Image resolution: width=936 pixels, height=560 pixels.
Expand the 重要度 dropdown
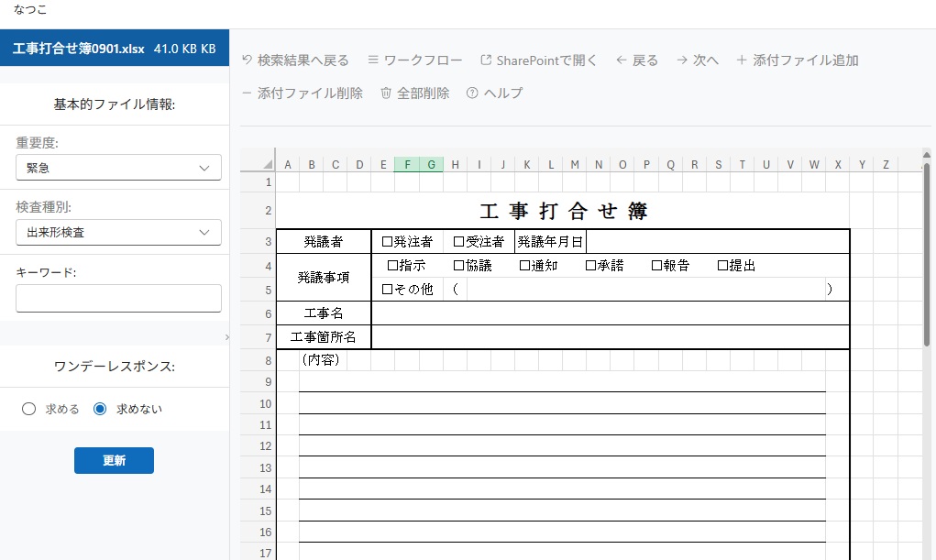118,168
